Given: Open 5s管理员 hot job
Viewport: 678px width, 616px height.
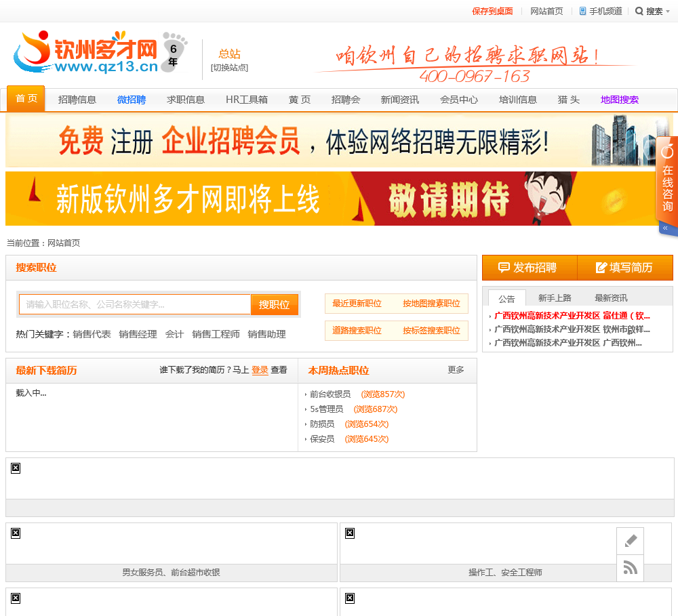Looking at the screenshot, I should point(327,409).
